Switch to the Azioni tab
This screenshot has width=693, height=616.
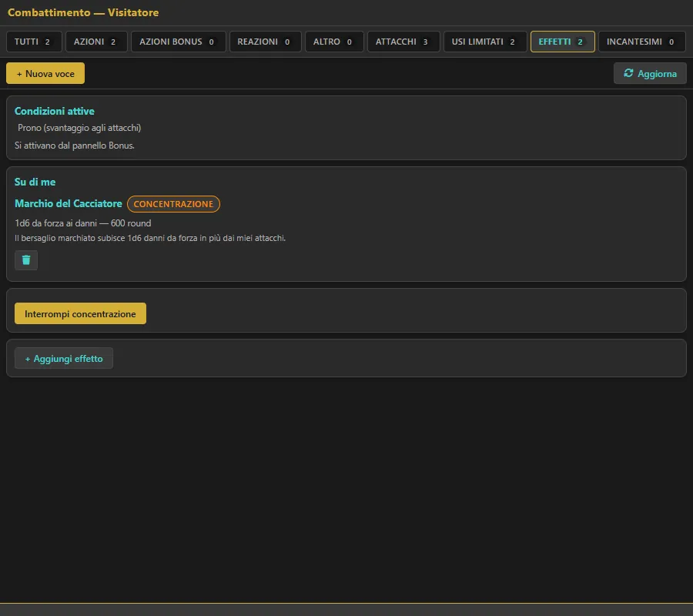pyautogui.click(x=96, y=42)
